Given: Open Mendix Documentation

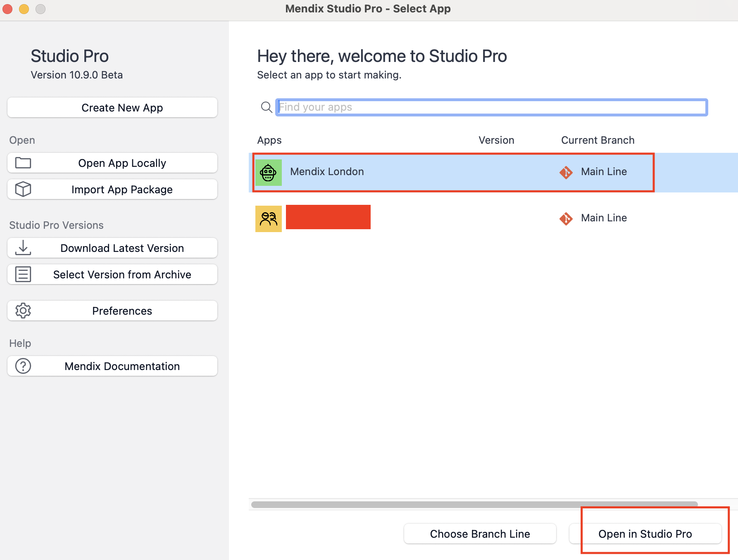Looking at the screenshot, I should click(x=112, y=366).
